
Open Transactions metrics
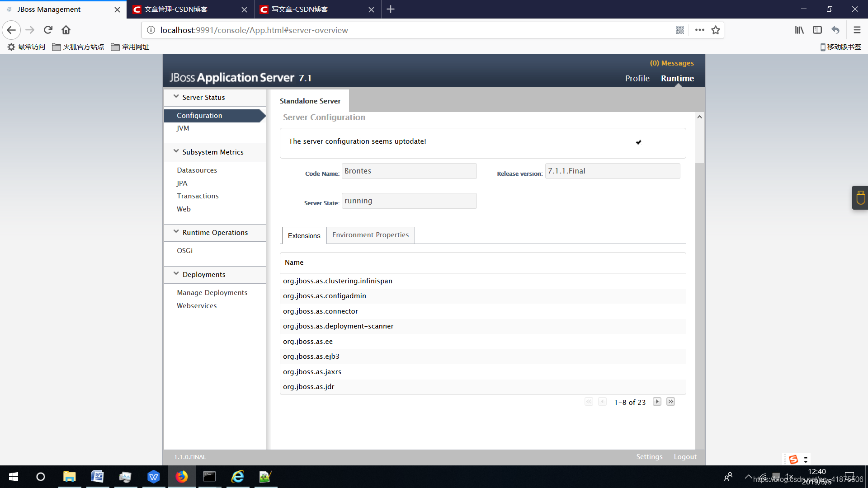(198, 196)
